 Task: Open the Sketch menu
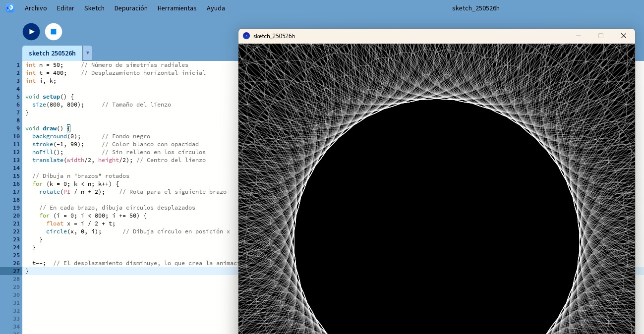point(94,8)
